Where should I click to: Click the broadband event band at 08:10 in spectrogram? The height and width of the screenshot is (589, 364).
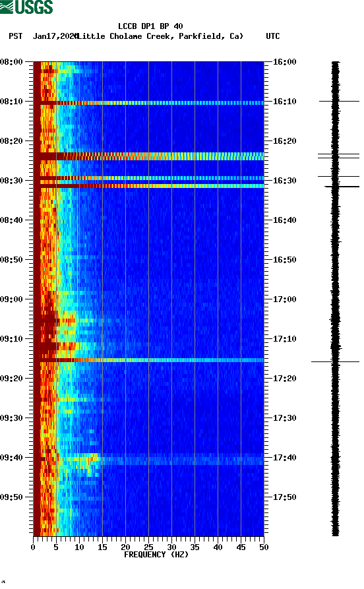(148, 103)
